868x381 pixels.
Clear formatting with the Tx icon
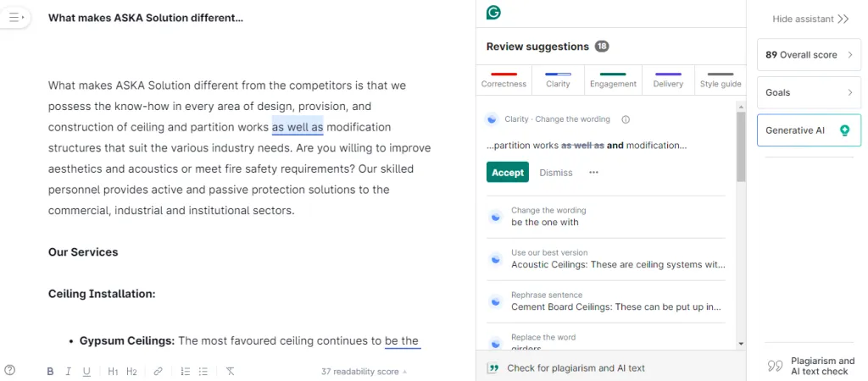coord(231,372)
